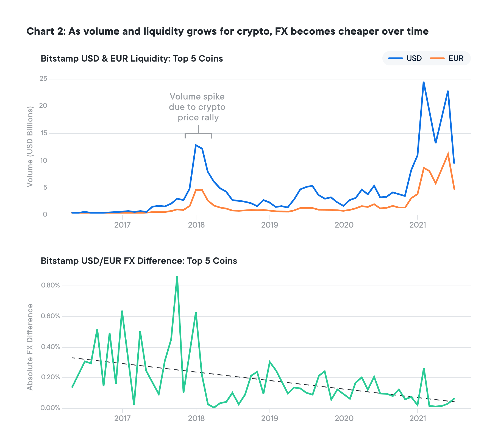Click the 'Volume (USD Billions)' axis label
The height and width of the screenshot is (448, 495).
point(30,147)
